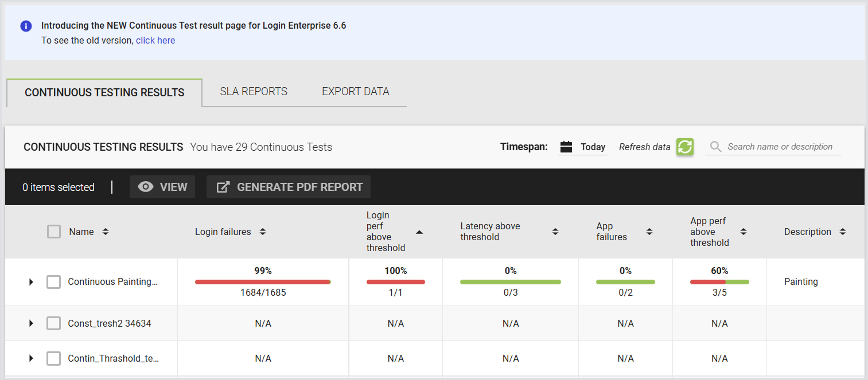
Task: Click the blue info icon in banner
Action: click(26, 26)
